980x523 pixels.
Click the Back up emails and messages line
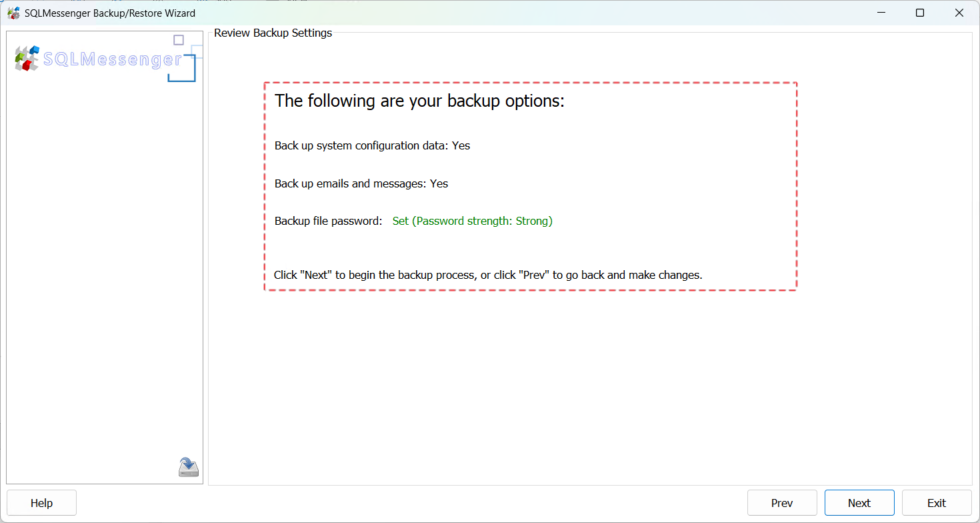point(361,183)
